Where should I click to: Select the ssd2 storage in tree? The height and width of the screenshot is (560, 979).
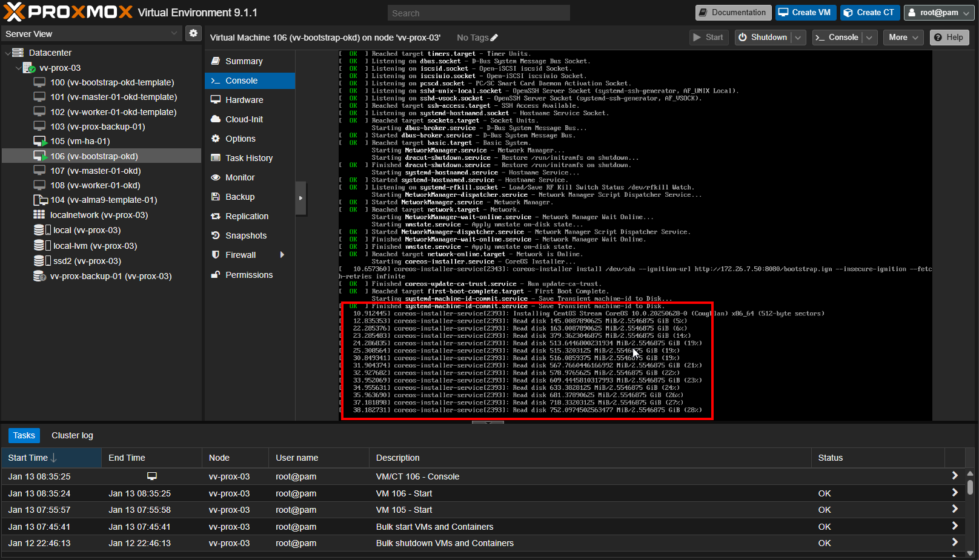coord(87,261)
